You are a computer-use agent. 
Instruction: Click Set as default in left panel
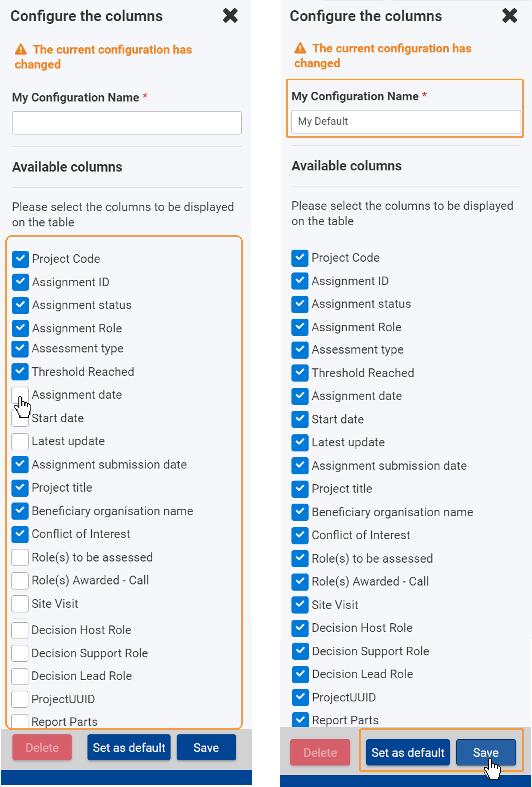pos(129,747)
